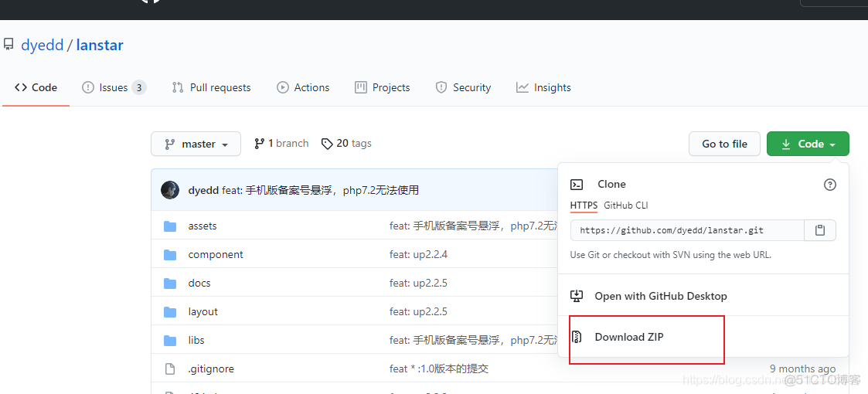Open the component folder
This screenshot has height=394, width=868.
point(216,254)
